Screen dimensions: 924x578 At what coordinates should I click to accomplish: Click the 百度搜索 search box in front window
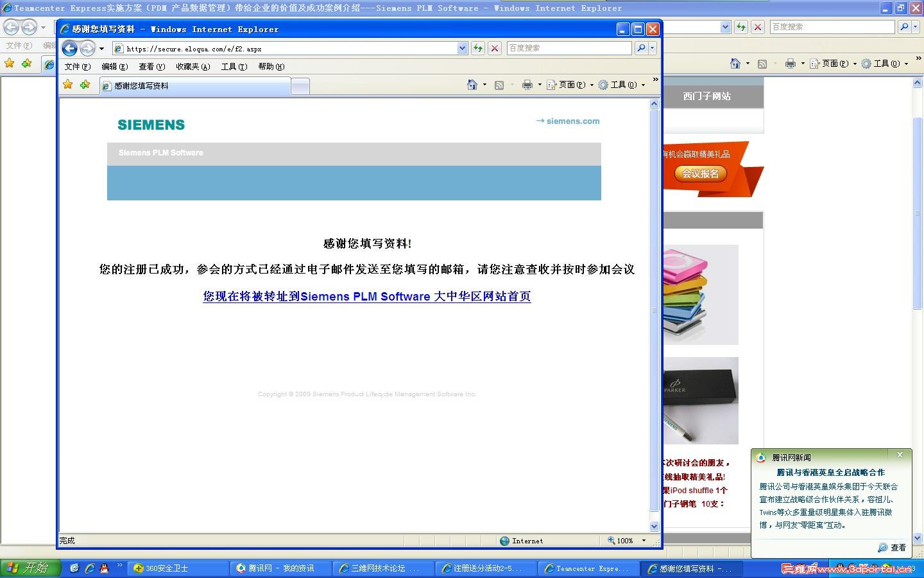(x=569, y=48)
